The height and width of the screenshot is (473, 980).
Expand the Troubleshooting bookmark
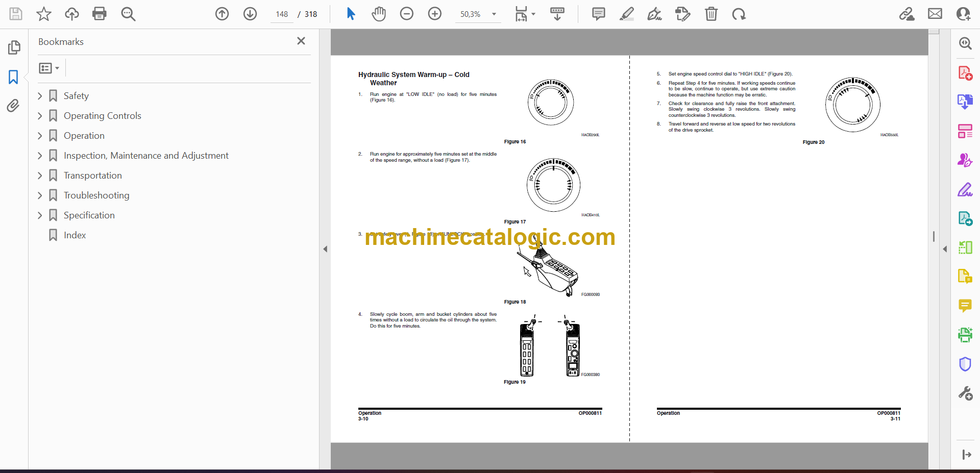click(40, 195)
